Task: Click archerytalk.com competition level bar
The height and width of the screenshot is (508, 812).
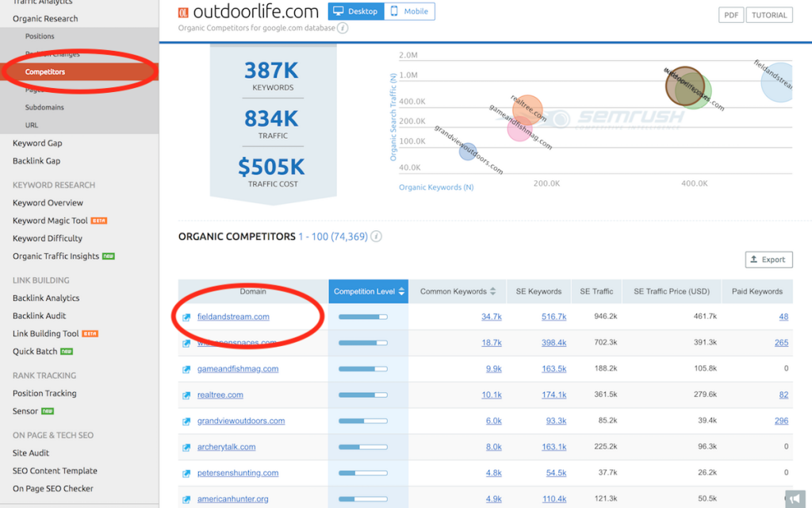Action: tap(363, 447)
